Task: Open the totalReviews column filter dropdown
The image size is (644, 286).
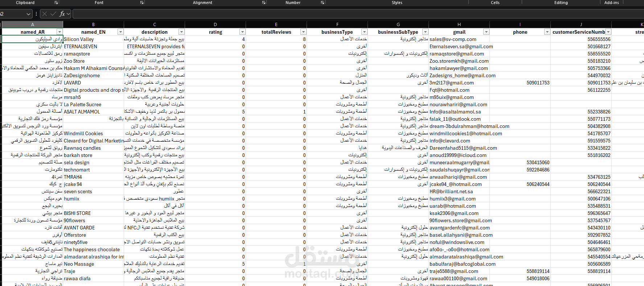Action: point(303,32)
